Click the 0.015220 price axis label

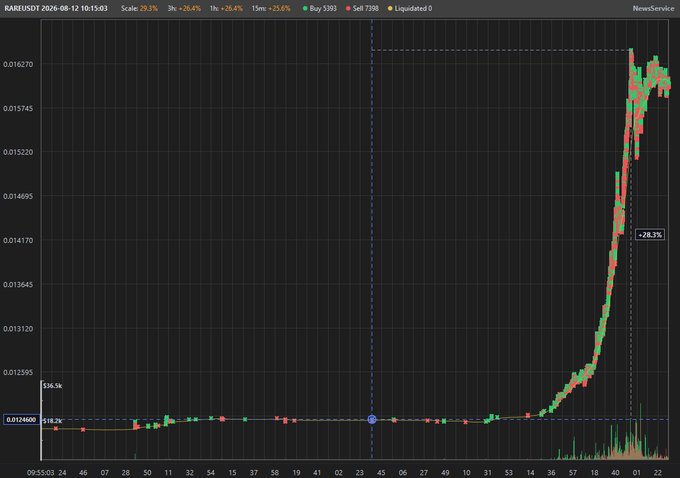coord(18,152)
